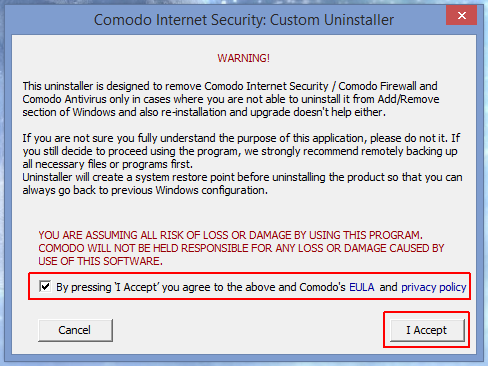488x366 pixels.
Task: Click the line "you still decide to proceed"
Action: 240,151
